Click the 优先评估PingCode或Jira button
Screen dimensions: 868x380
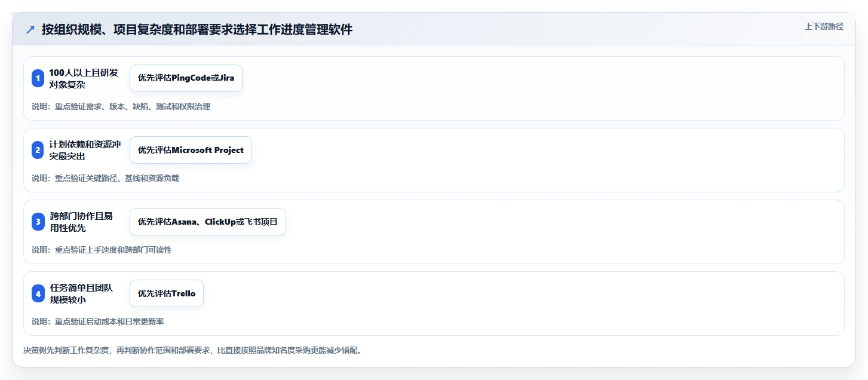[186, 78]
